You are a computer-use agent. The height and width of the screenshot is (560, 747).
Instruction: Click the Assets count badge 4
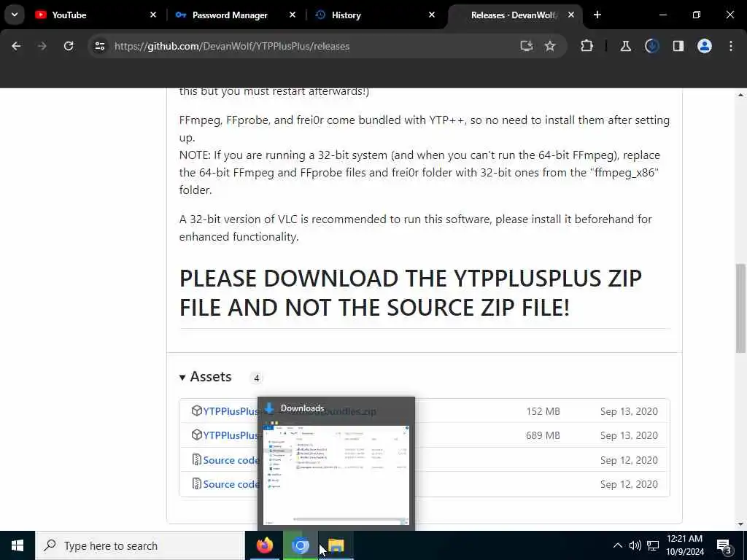click(256, 378)
